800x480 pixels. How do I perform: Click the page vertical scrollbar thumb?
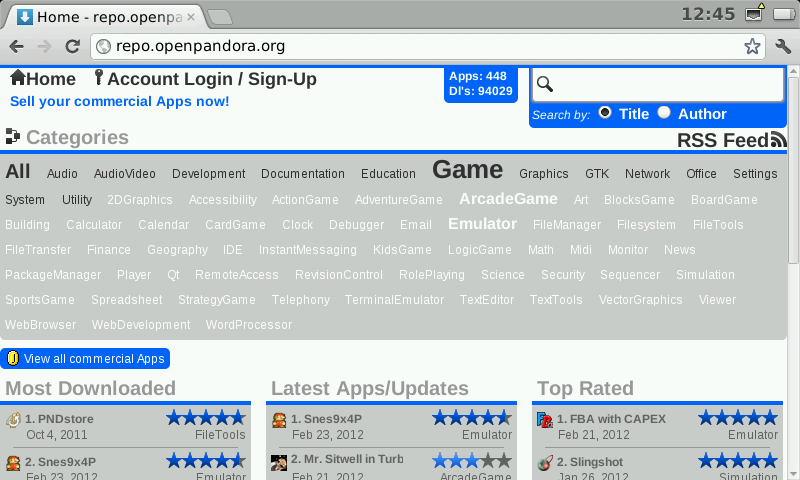click(x=794, y=170)
